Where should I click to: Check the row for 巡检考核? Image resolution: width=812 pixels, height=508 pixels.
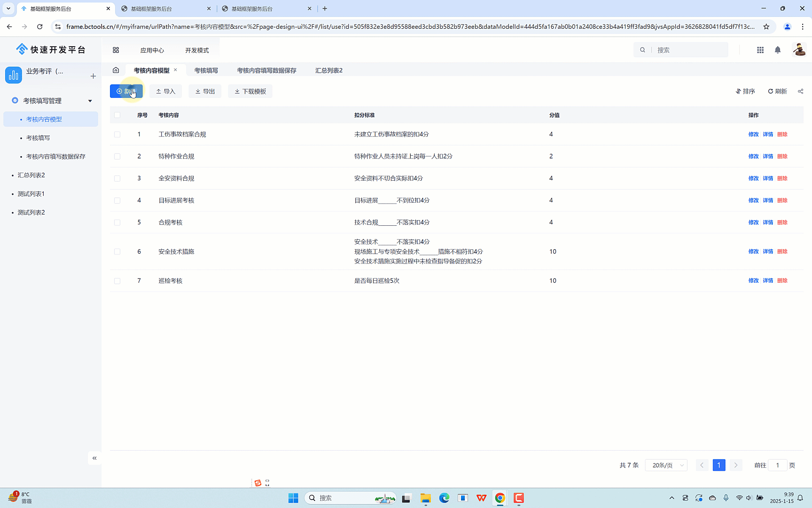click(117, 281)
